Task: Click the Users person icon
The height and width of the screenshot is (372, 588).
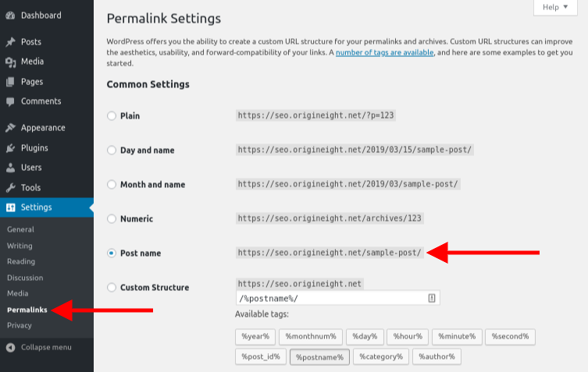Action: 10,168
